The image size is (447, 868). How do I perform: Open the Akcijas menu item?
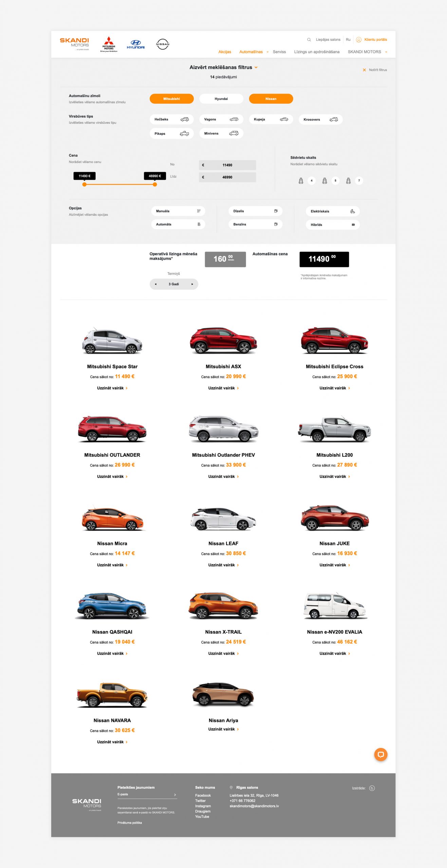225,52
